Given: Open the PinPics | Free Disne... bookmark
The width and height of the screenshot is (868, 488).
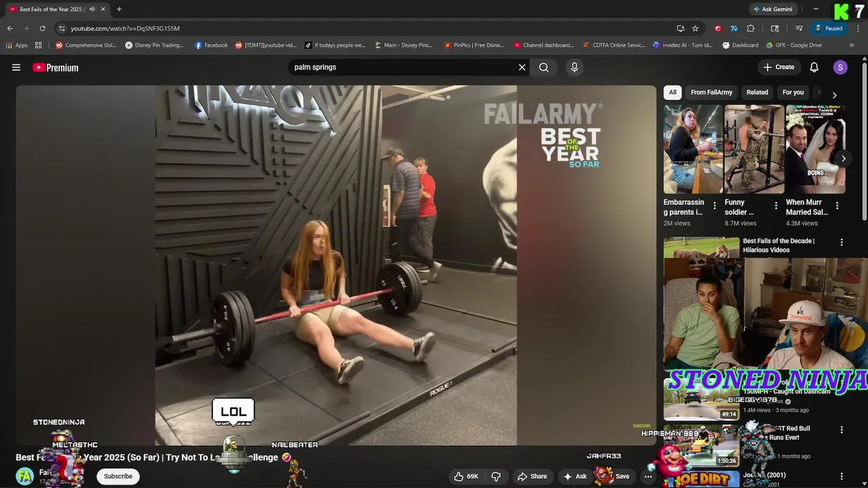Looking at the screenshot, I should [x=473, y=45].
